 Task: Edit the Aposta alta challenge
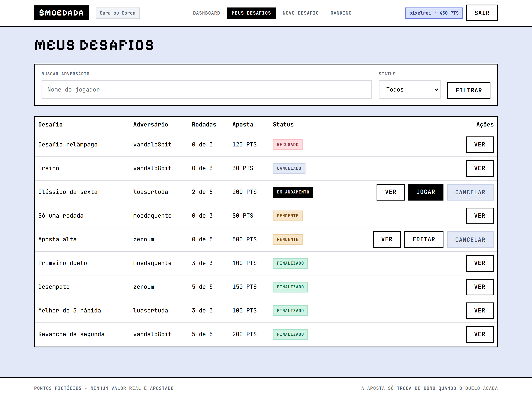click(x=424, y=240)
